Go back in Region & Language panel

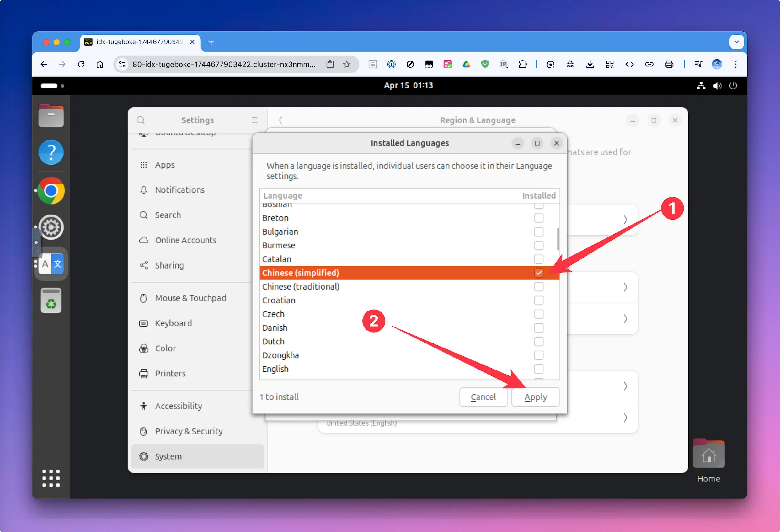point(281,120)
